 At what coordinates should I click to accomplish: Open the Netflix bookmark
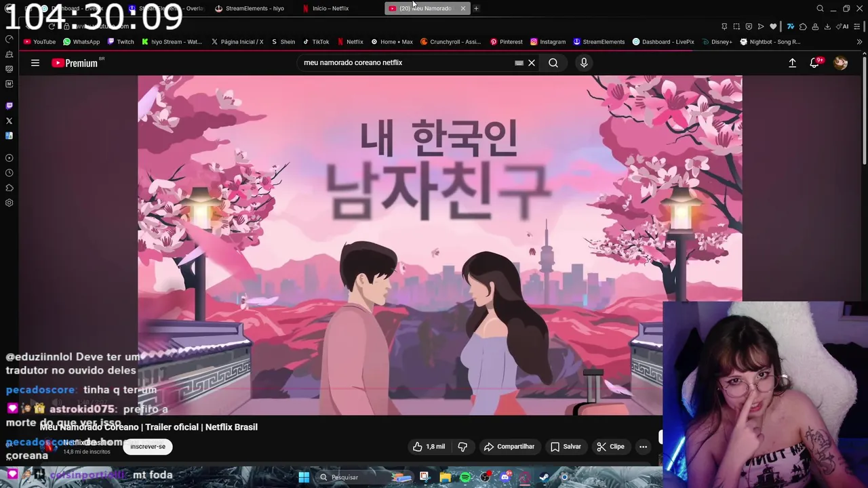[x=351, y=42]
